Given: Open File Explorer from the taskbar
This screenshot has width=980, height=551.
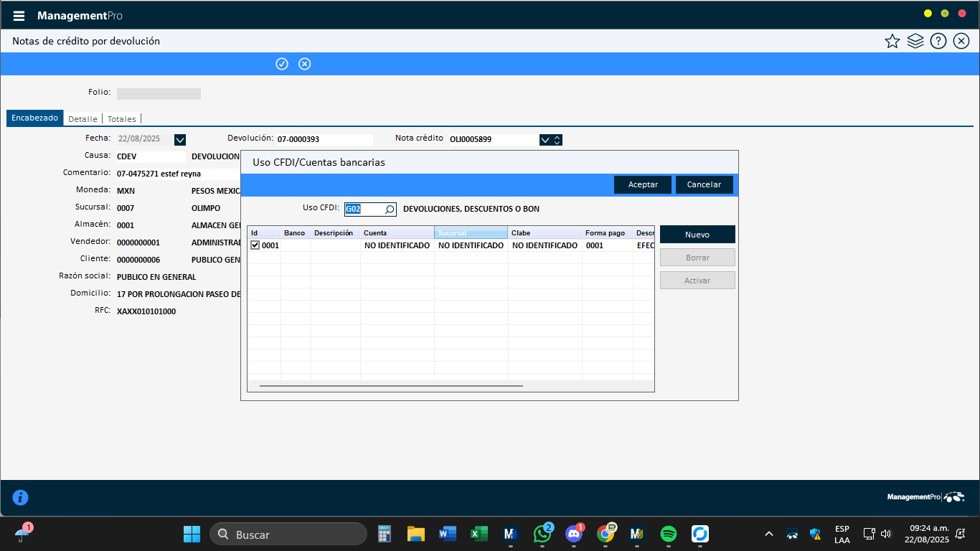Looking at the screenshot, I should pos(416,534).
